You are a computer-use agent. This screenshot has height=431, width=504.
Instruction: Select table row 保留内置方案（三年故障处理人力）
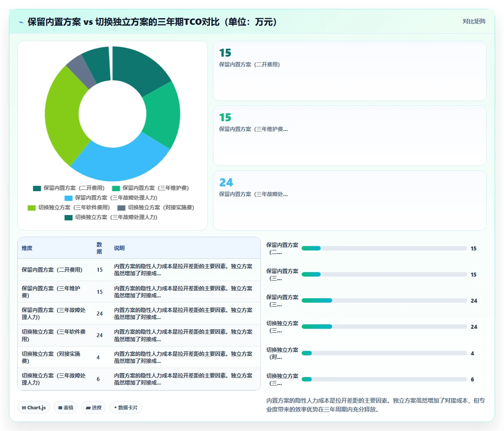point(139,313)
